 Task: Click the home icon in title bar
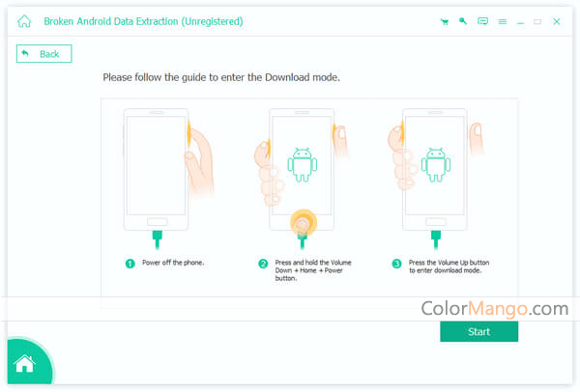pyautogui.click(x=24, y=21)
